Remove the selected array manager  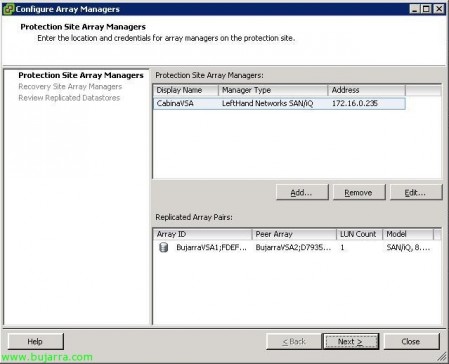359,192
